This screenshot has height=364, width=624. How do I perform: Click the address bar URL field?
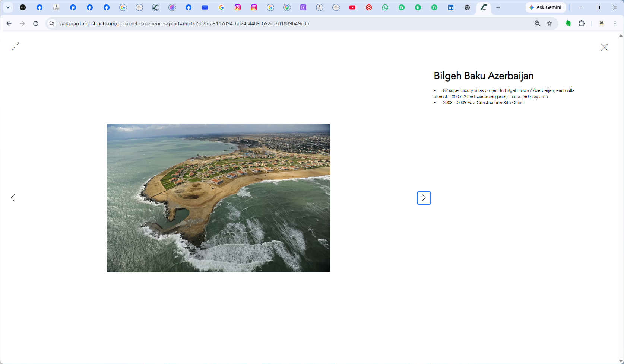[291, 23]
